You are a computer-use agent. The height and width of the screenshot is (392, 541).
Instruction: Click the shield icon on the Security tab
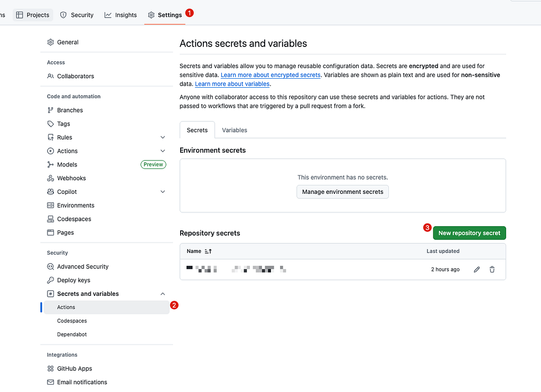pos(63,15)
